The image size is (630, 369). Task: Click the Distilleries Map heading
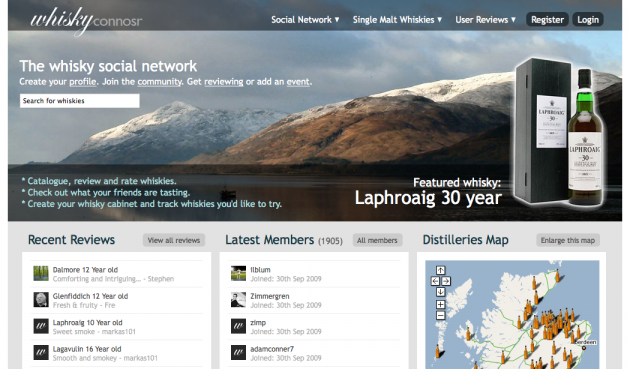coord(465,240)
